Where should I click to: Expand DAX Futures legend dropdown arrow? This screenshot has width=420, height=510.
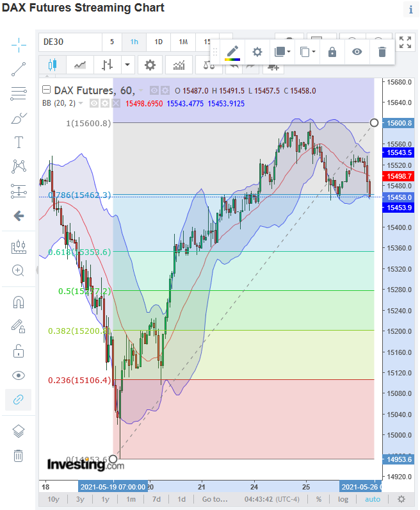pos(141,90)
